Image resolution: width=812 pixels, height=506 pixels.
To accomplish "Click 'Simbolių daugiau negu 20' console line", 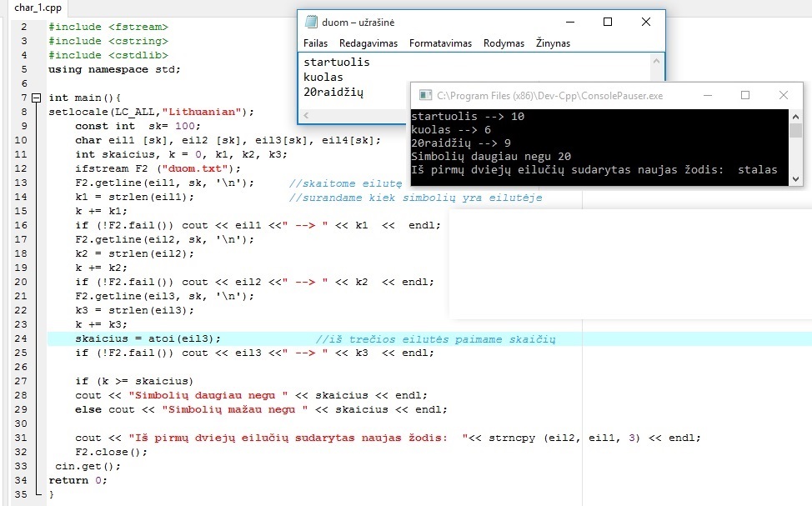I will point(491,157).
